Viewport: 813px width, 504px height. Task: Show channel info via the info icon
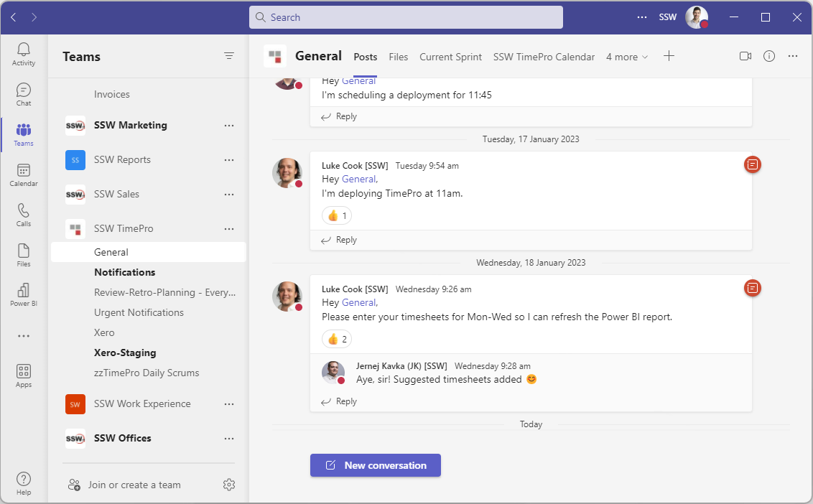point(769,56)
